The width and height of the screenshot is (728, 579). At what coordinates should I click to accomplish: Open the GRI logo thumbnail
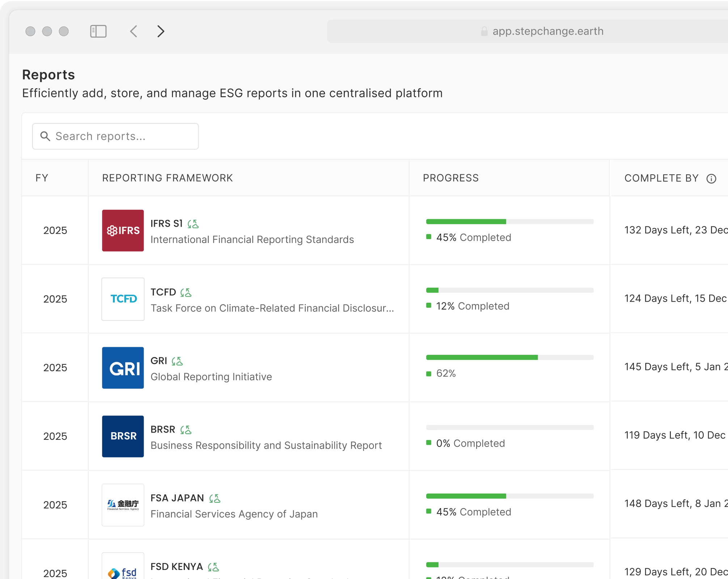pos(123,368)
